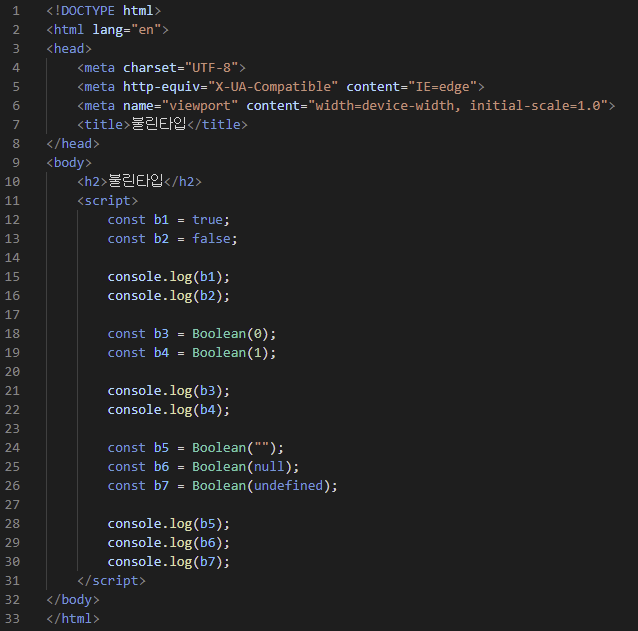Image resolution: width=638 pixels, height=631 pixels.
Task: Click the closing html tag
Action: click(73, 618)
